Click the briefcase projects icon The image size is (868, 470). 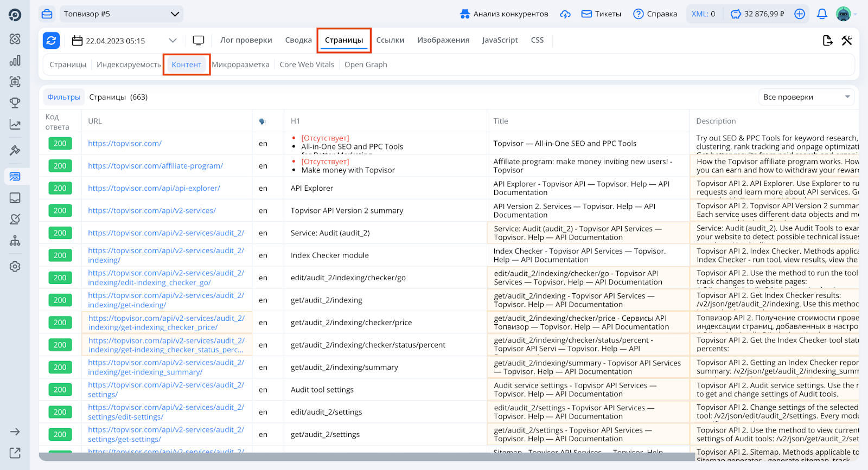[47, 14]
